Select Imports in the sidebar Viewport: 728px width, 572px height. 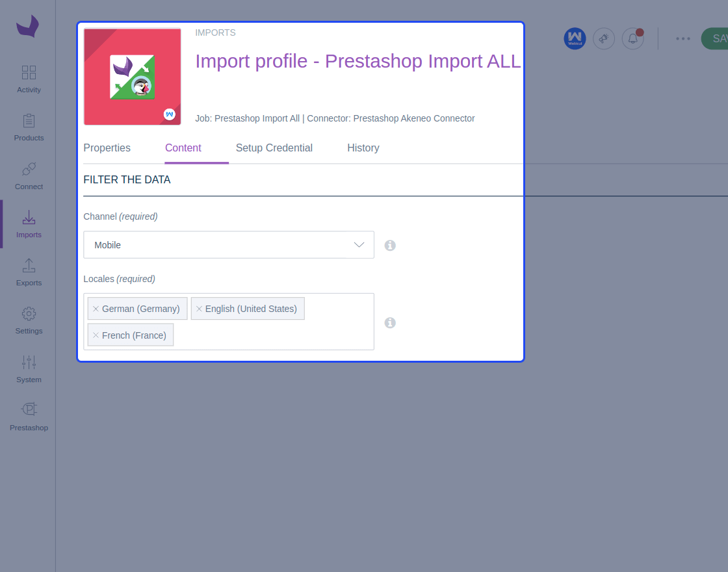[x=29, y=224]
